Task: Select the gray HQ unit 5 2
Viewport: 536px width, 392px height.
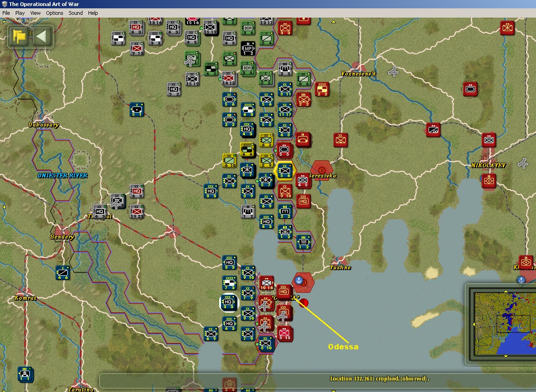Action: pyautogui.click(x=174, y=89)
